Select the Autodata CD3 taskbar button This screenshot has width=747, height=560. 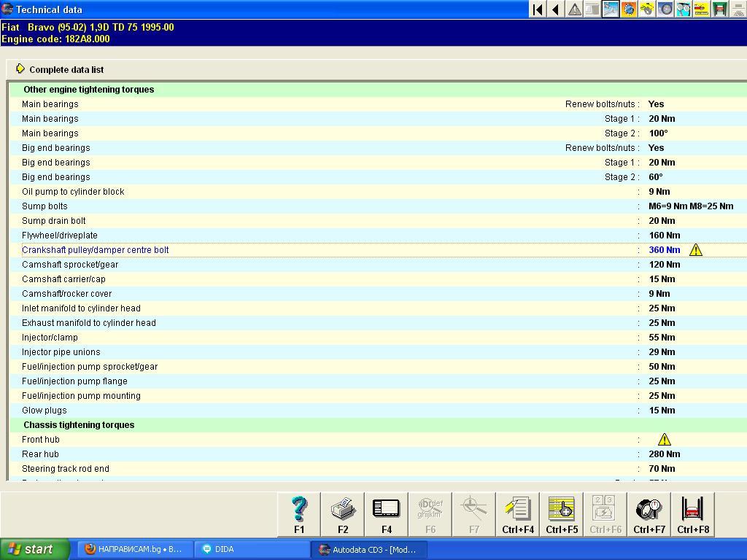[369, 550]
